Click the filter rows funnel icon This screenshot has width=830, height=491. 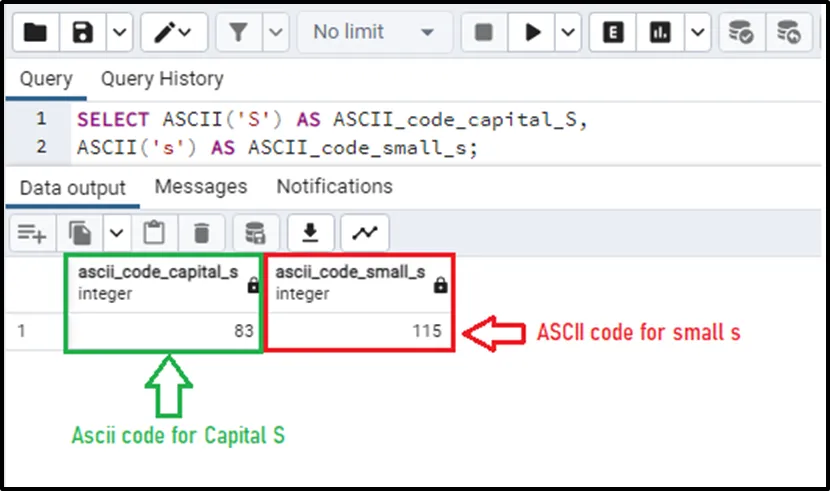point(238,33)
